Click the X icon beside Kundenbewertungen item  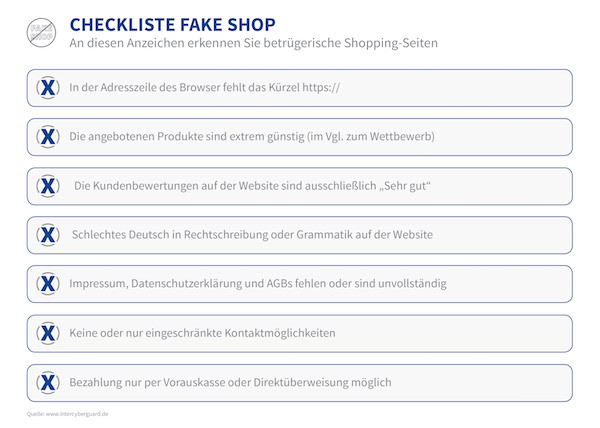click(x=48, y=186)
